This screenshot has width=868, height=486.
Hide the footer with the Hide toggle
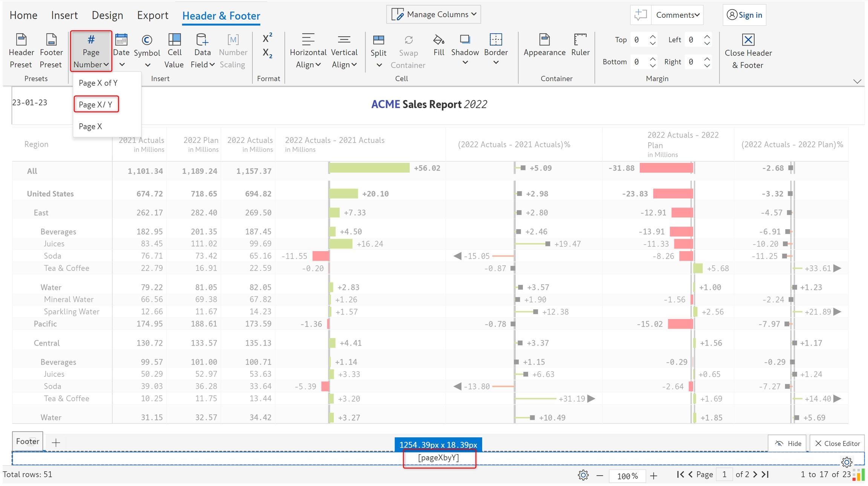click(787, 443)
